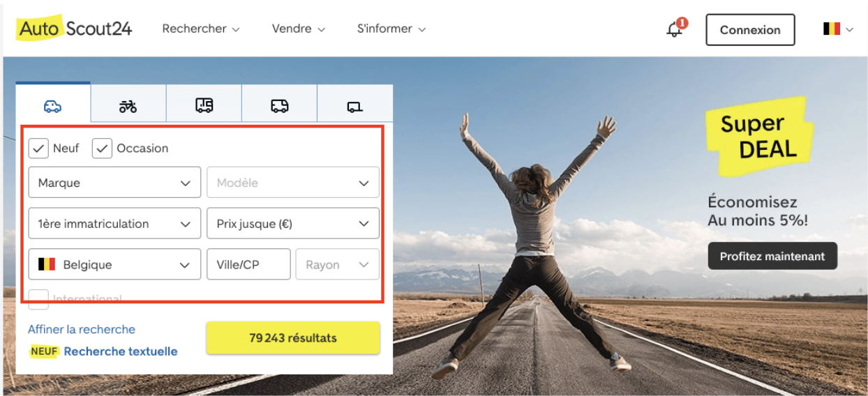The width and height of the screenshot is (868, 396).
Task: Open the S'informer menu
Action: 391,29
